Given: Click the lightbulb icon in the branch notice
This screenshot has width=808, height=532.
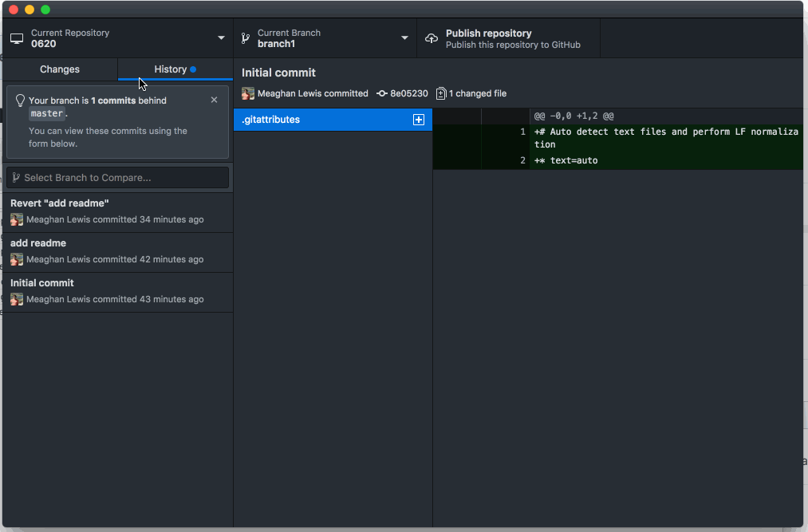Looking at the screenshot, I should click(x=20, y=100).
